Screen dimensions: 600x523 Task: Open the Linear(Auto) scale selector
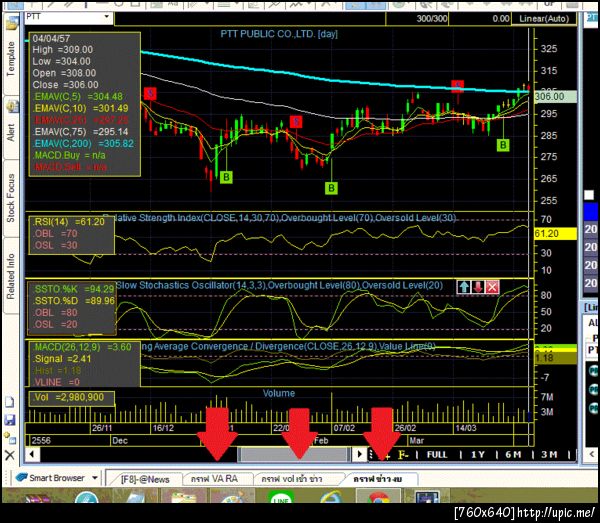(543, 18)
